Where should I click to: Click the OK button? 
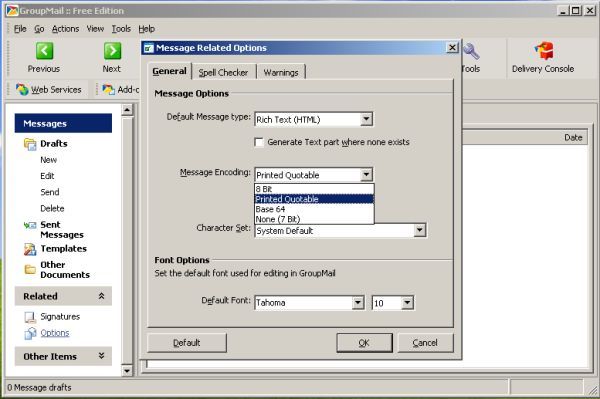click(x=364, y=343)
